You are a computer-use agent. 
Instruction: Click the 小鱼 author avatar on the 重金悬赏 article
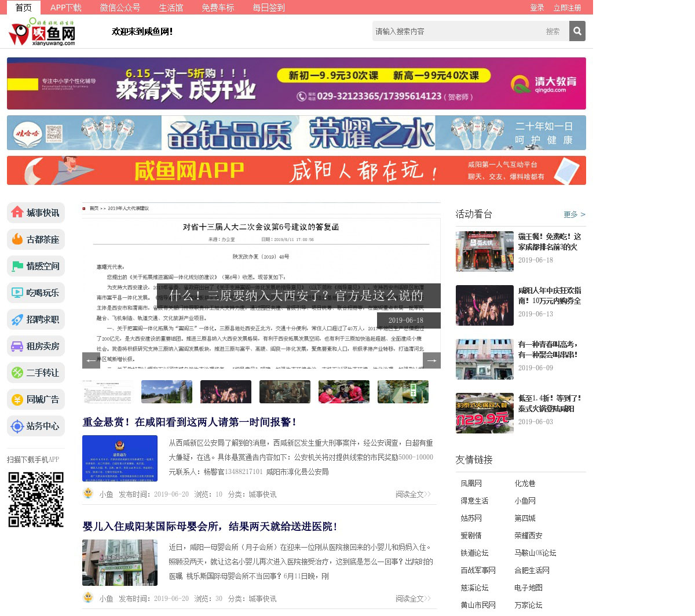tap(88, 494)
